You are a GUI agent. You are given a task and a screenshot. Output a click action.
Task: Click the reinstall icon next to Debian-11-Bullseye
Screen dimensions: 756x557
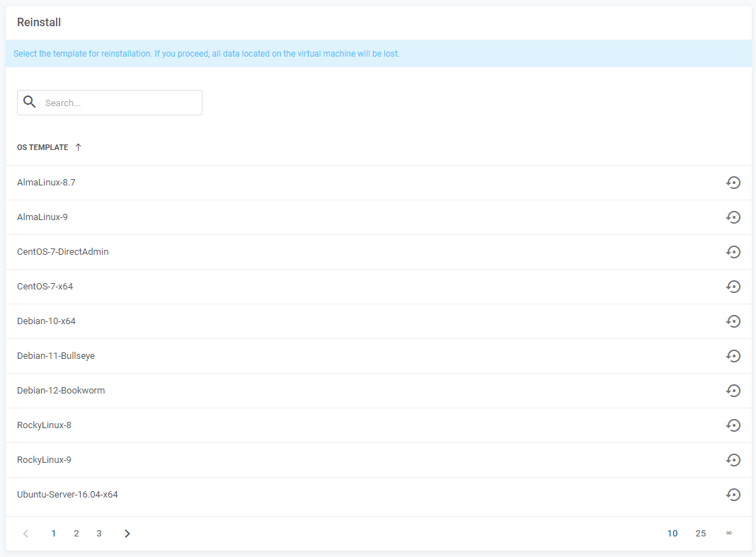click(733, 355)
